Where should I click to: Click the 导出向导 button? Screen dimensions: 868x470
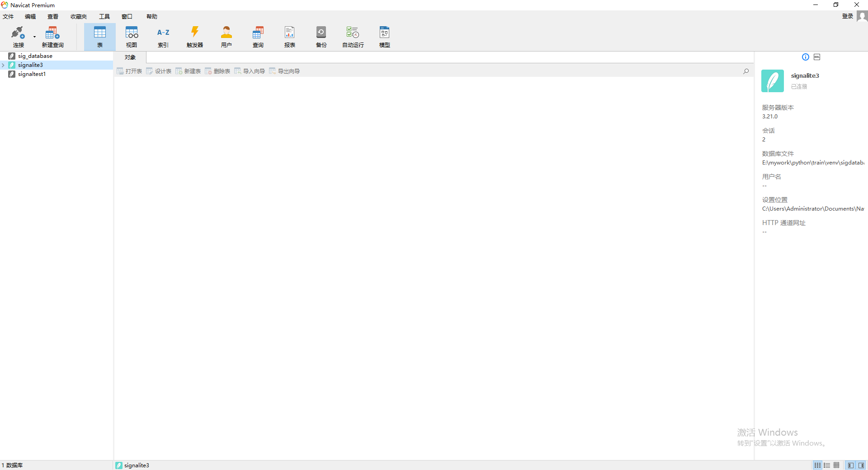[x=284, y=71]
